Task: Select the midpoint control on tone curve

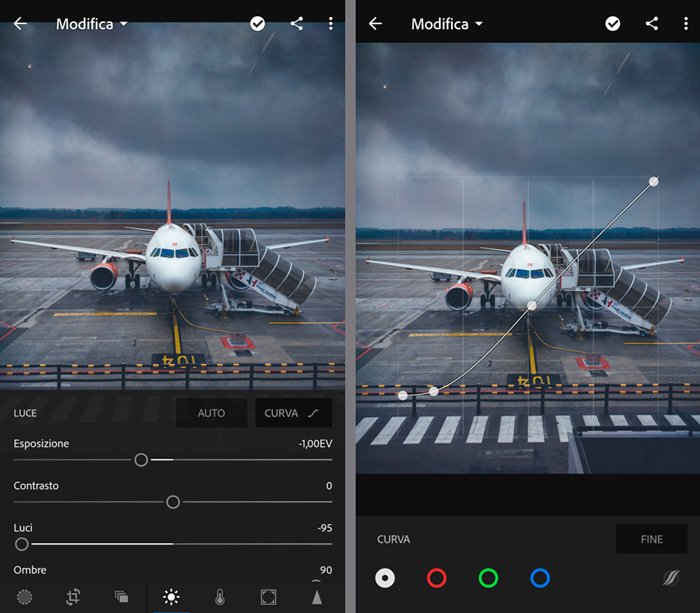Action: pyautogui.click(x=532, y=306)
